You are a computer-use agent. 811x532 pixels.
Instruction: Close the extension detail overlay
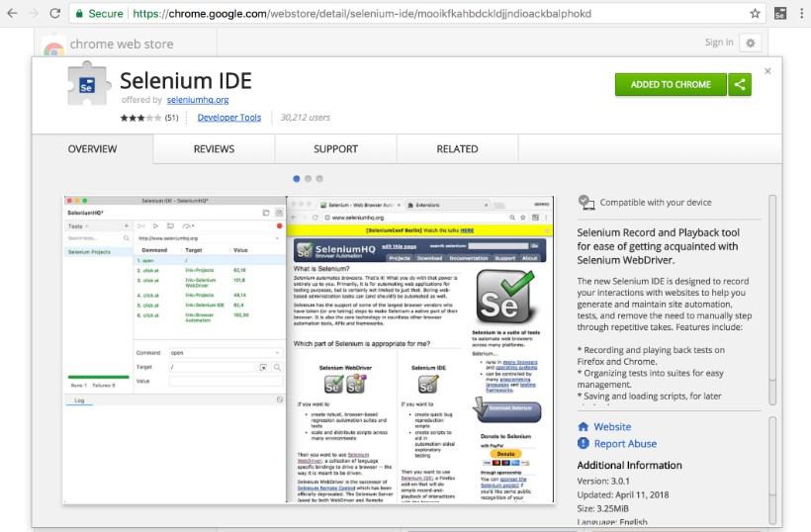coord(767,71)
